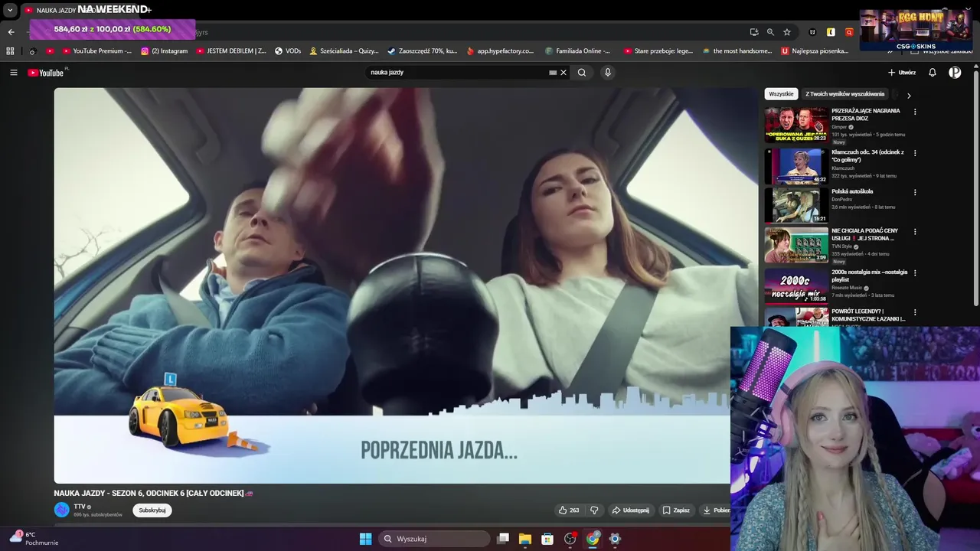Open options menu for Klamczuch odc. 34
The image size is (980, 551).
click(x=914, y=153)
